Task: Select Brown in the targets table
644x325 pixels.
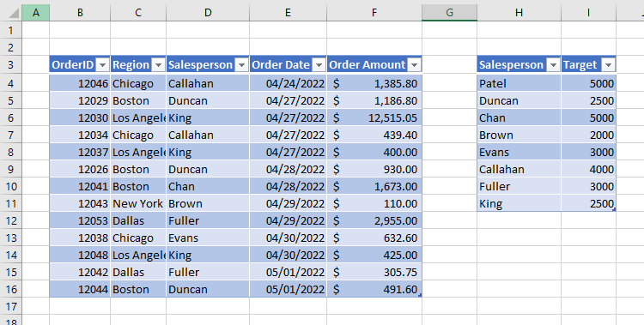Action: (519, 135)
